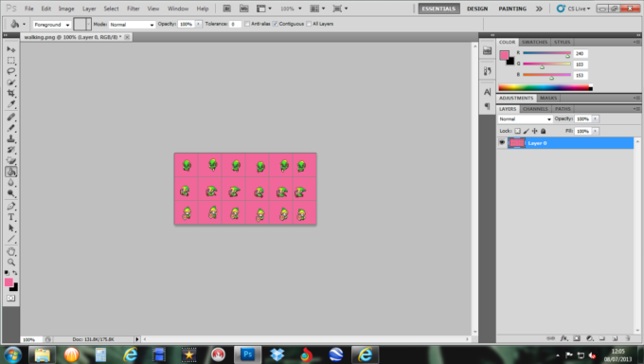The height and width of the screenshot is (364, 644).
Task: Uncheck the Contiguous option
Action: pyautogui.click(x=275, y=24)
